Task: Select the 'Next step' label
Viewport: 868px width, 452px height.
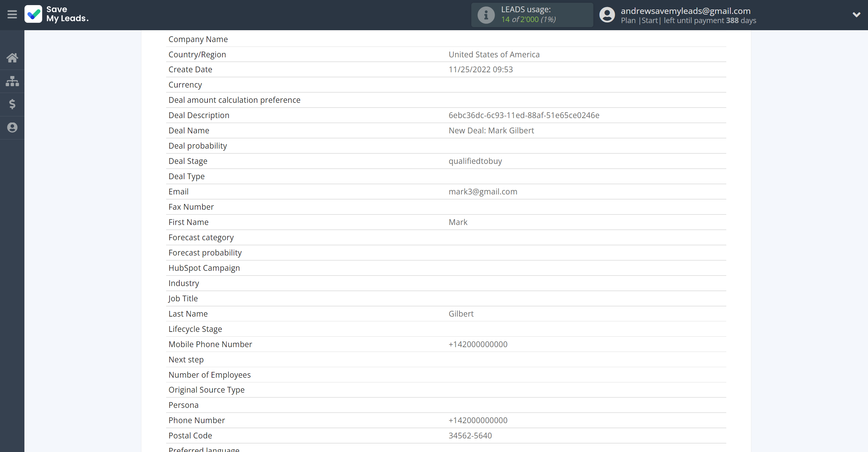Action: tap(186, 360)
